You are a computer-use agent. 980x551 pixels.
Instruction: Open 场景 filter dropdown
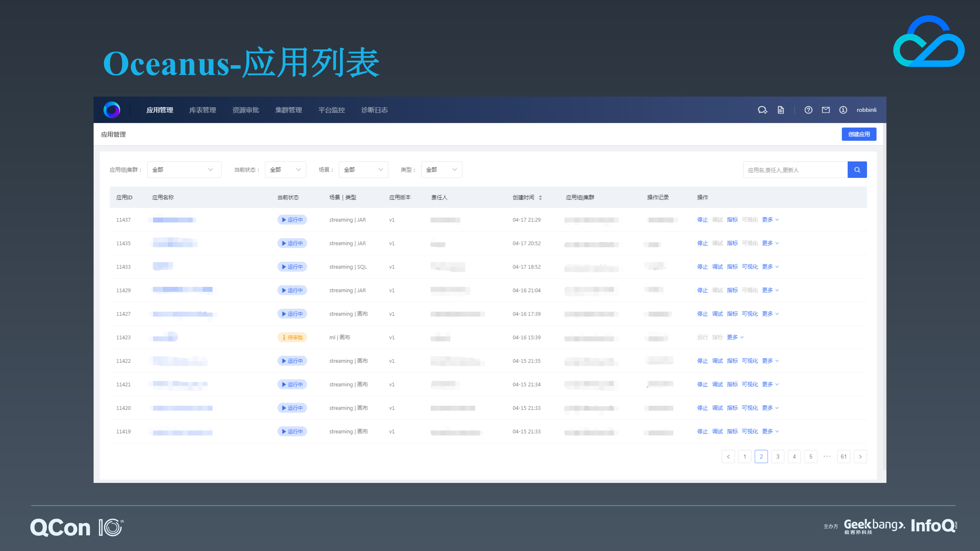point(363,170)
